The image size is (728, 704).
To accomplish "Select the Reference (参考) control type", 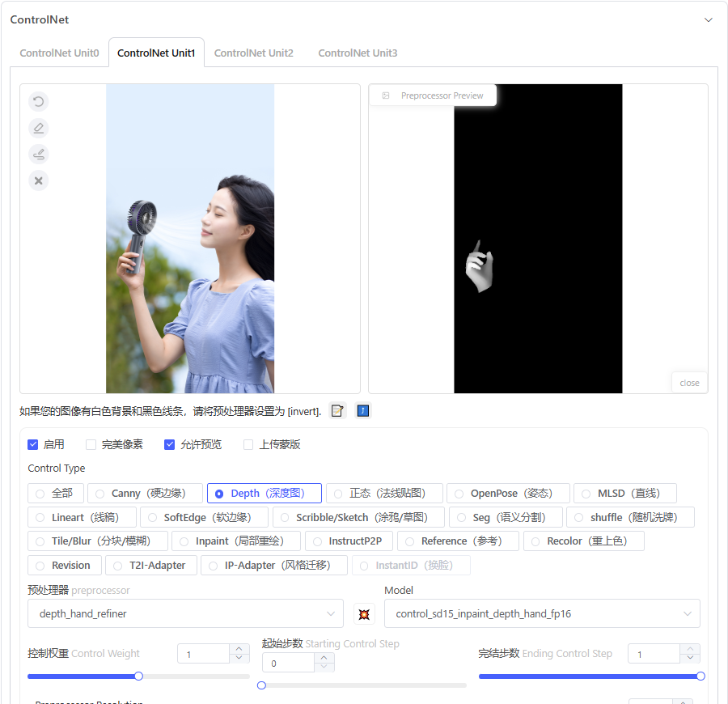I will [x=458, y=541].
